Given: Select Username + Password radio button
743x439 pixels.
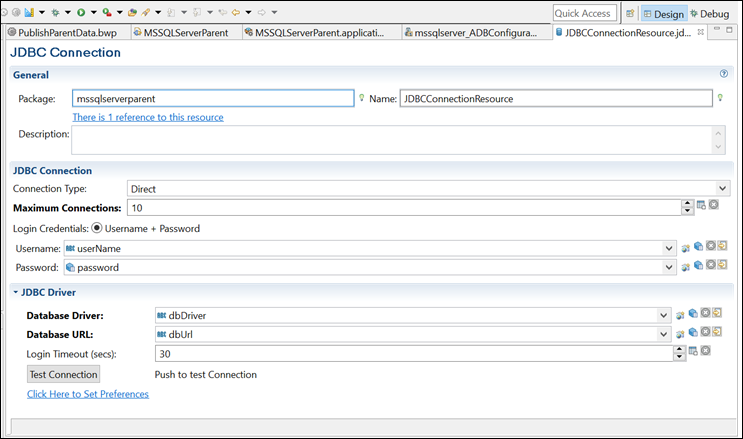Looking at the screenshot, I should pos(98,228).
